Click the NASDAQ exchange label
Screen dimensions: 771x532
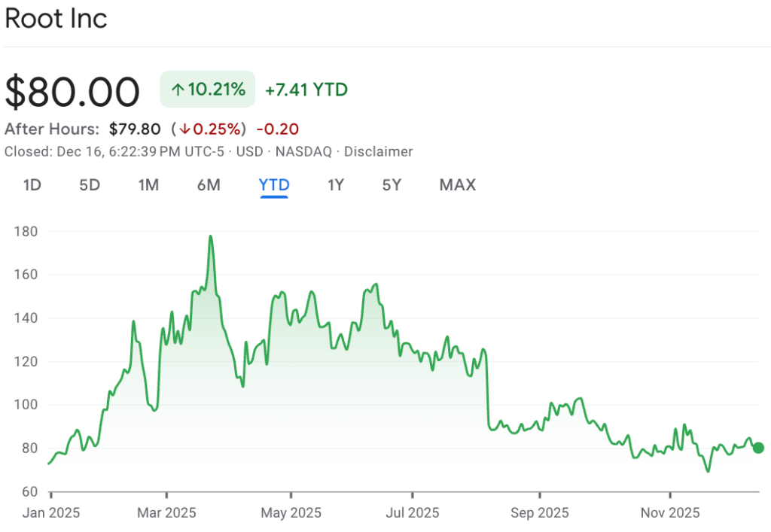(303, 151)
